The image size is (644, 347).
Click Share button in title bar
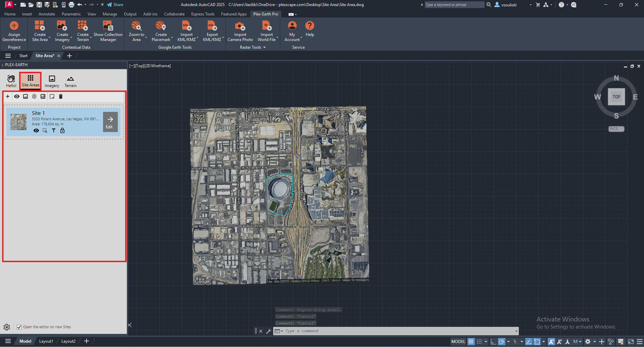coord(115,5)
